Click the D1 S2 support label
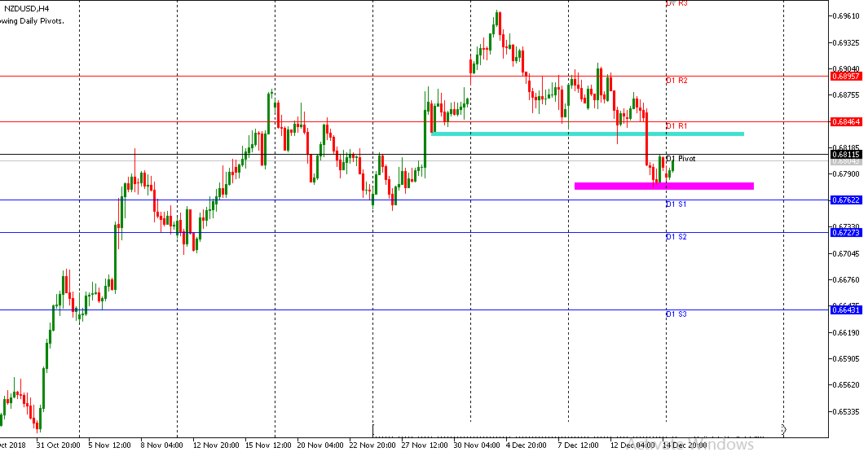This screenshot has width=868, height=452. (676, 237)
